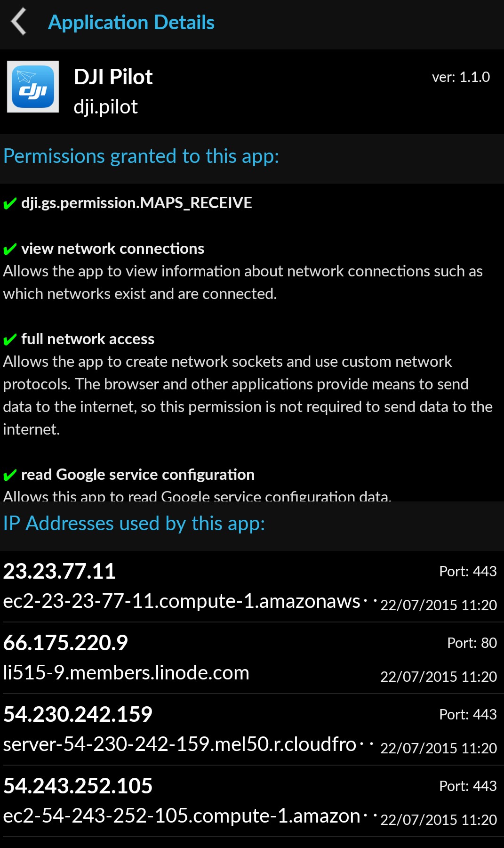504x848 pixels.
Task: Tap the checkmark by read Google service configuration
Action: (10, 475)
